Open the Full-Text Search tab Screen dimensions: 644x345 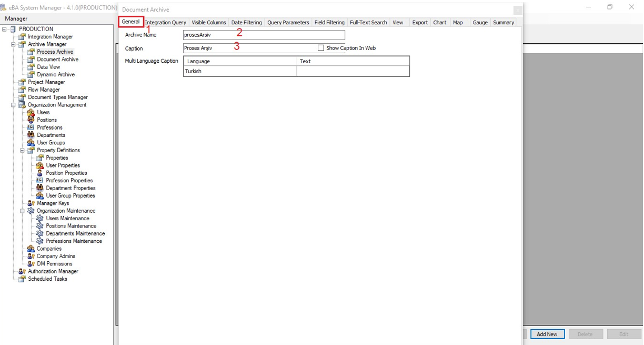368,23
